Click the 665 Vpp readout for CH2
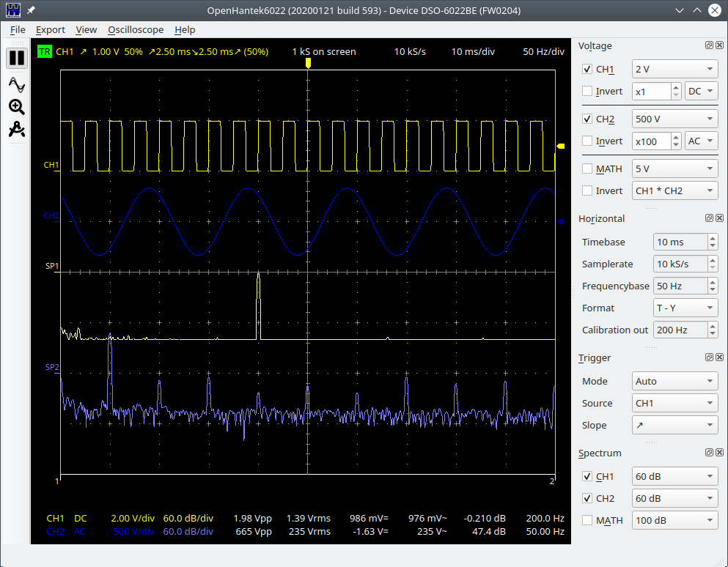Viewport: 728px width, 567px height. coord(254,531)
